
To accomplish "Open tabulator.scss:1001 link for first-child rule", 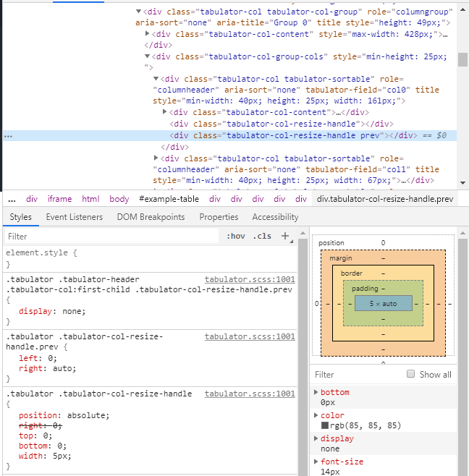I will (250, 279).
